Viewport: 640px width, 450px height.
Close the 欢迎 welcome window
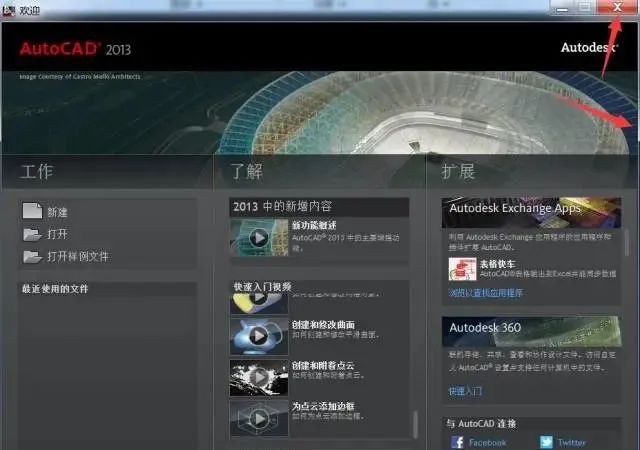tap(618, 7)
